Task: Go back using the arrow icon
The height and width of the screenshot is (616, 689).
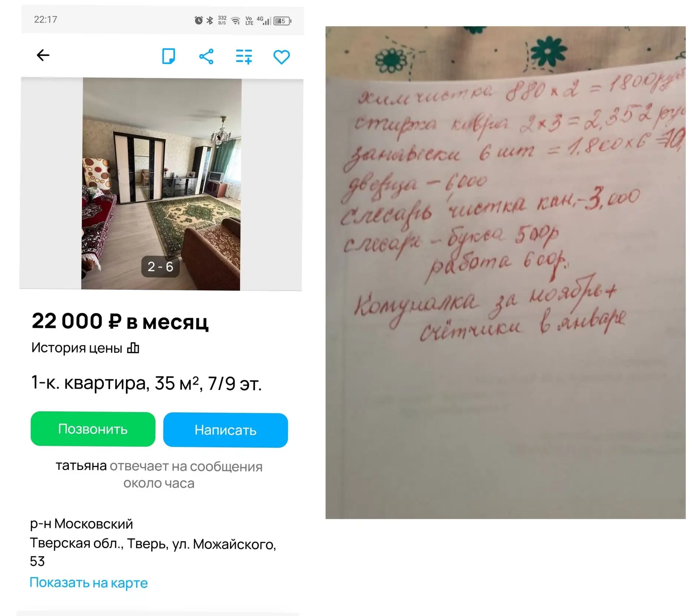Action: pyautogui.click(x=43, y=55)
